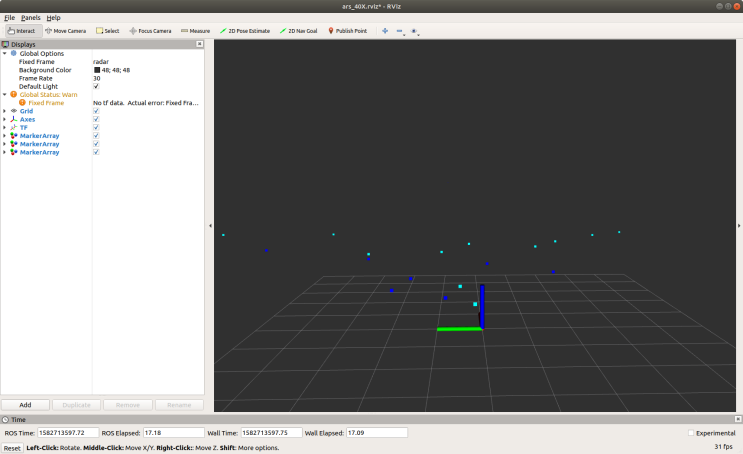Collapse the Global Options section
The height and width of the screenshot is (454, 743).
[x=4, y=53]
